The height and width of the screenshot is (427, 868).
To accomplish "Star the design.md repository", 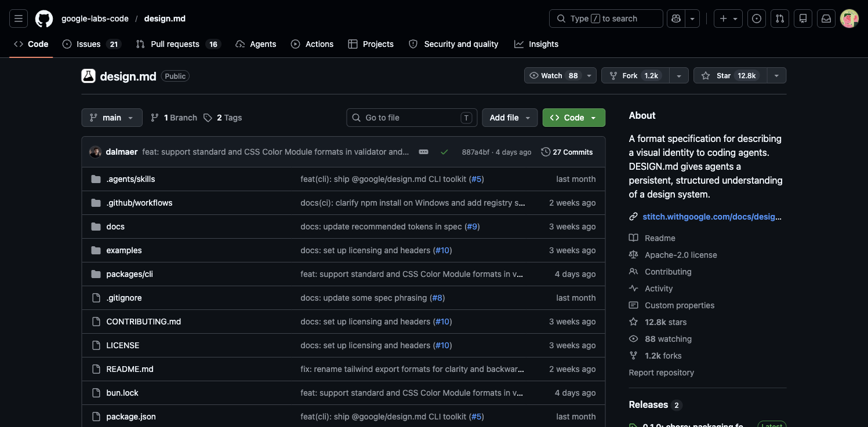I will pyautogui.click(x=730, y=76).
